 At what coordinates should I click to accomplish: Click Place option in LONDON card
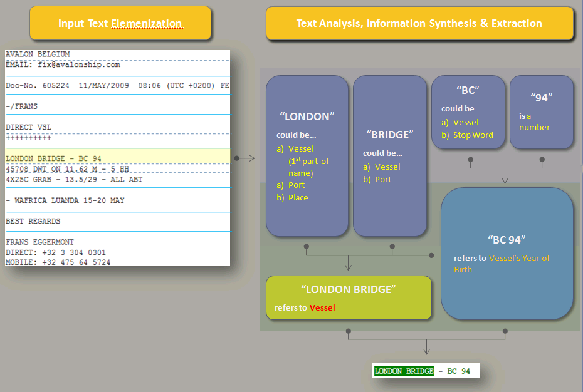point(298,198)
